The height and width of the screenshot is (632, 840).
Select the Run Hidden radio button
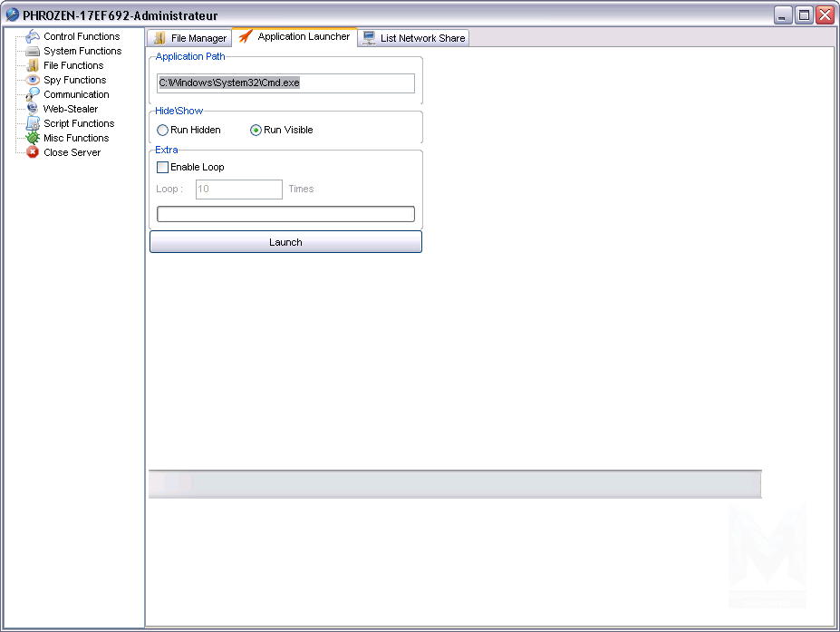click(x=163, y=131)
